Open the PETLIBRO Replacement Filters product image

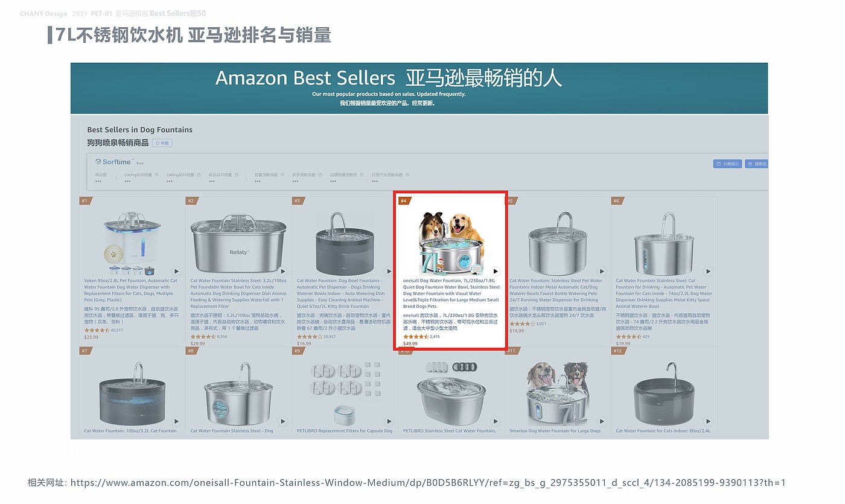tap(345, 392)
